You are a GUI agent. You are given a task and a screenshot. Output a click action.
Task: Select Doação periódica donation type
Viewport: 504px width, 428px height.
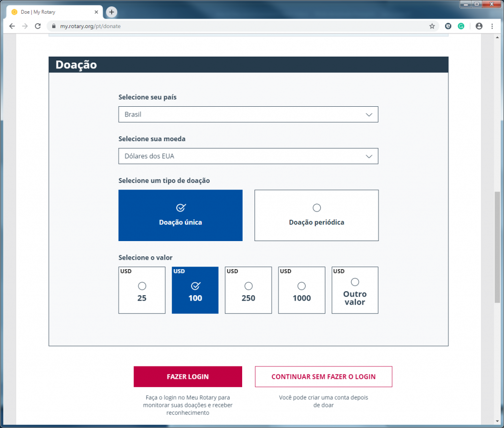click(x=316, y=215)
